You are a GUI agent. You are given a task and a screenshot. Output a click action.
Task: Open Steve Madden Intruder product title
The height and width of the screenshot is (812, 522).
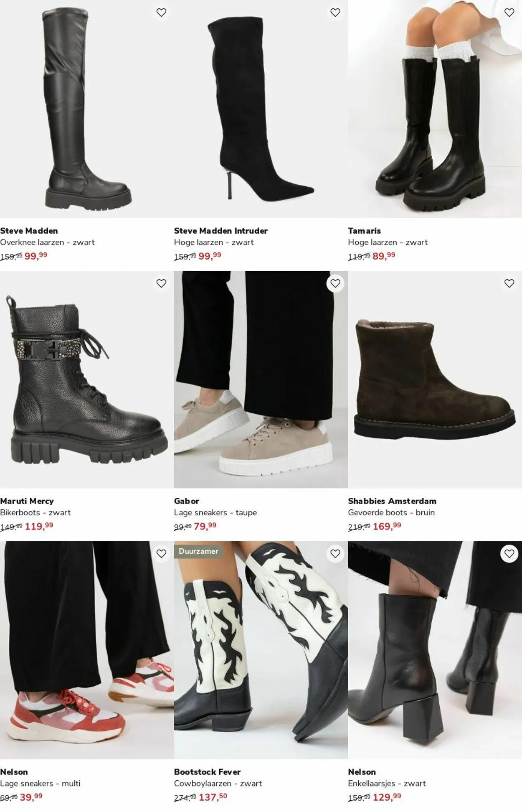point(220,231)
